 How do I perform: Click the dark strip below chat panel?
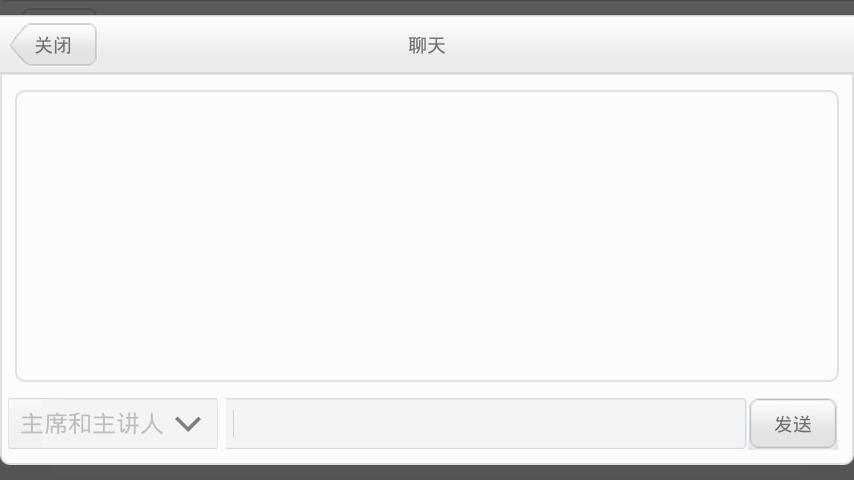point(427,472)
